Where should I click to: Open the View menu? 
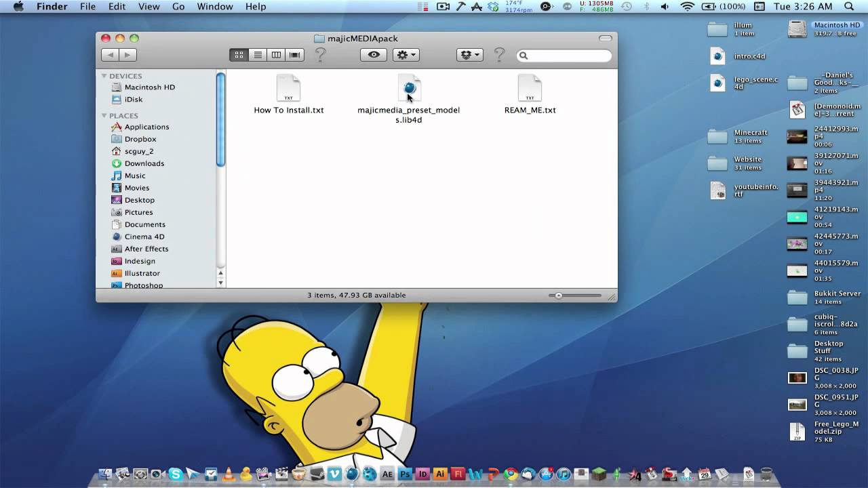tap(149, 7)
